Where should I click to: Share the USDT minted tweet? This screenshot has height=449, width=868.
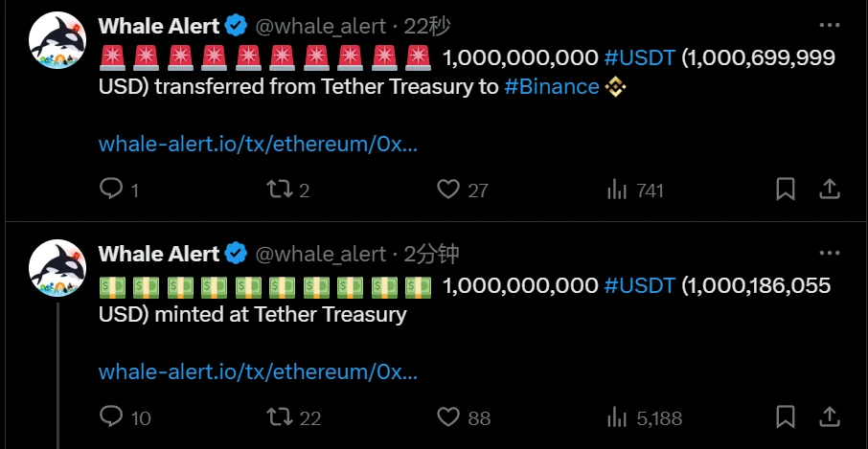tap(831, 416)
